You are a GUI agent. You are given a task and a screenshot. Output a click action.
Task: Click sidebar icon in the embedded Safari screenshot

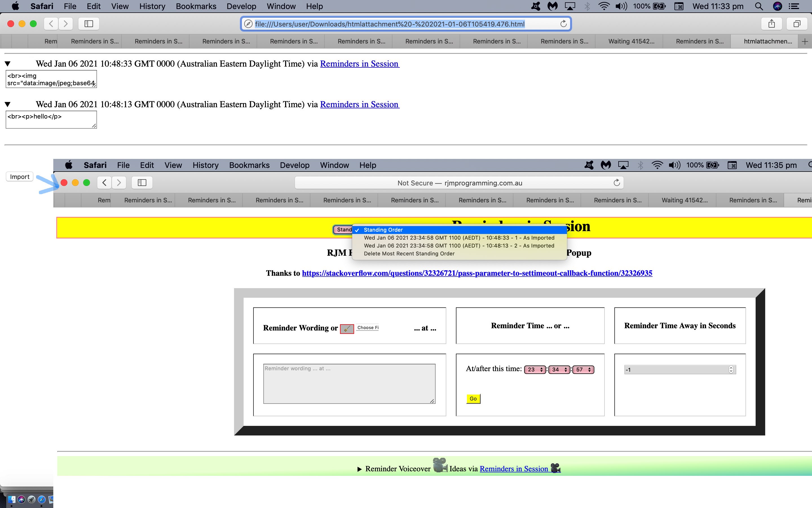(142, 182)
